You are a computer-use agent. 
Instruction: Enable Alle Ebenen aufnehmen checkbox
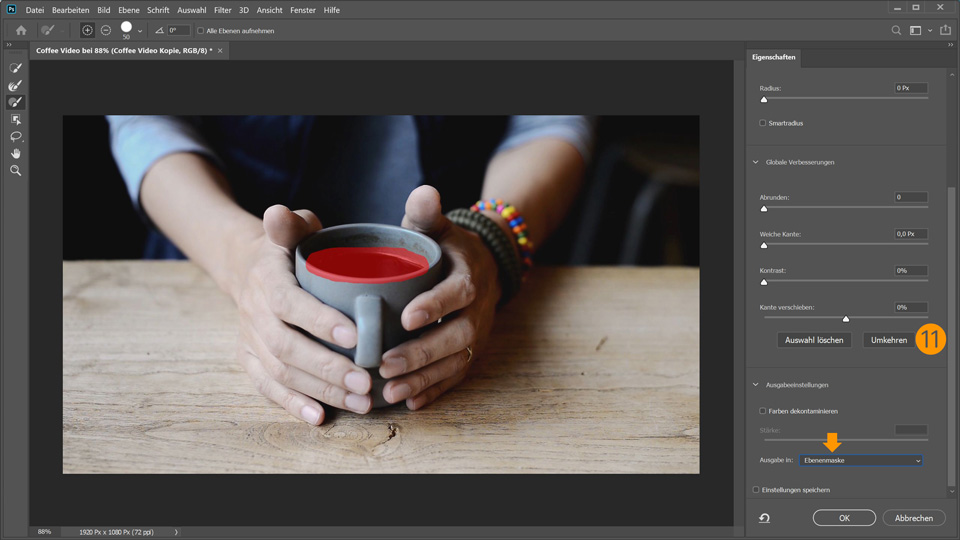click(x=200, y=31)
